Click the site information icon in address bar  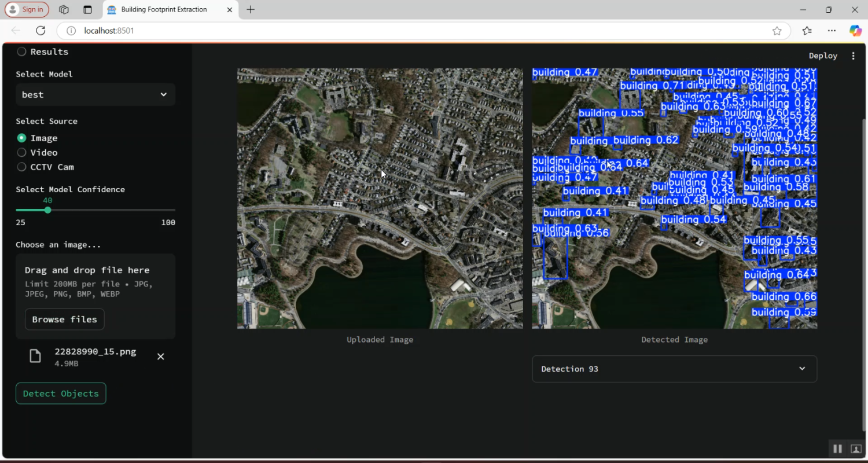71,31
